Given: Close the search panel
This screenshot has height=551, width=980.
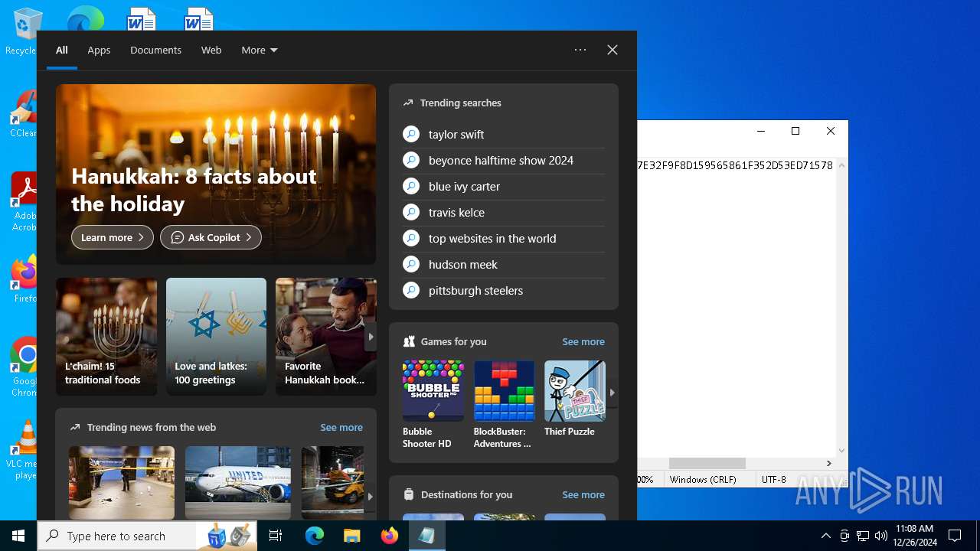Looking at the screenshot, I should click(x=612, y=50).
